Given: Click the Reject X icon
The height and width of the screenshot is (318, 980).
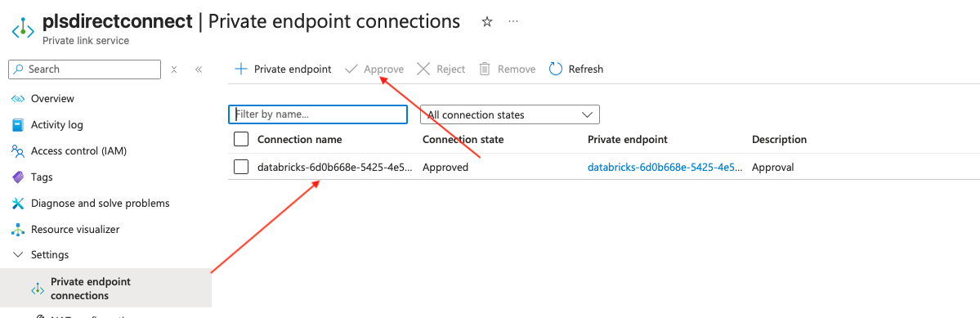Looking at the screenshot, I should pyautogui.click(x=423, y=69).
